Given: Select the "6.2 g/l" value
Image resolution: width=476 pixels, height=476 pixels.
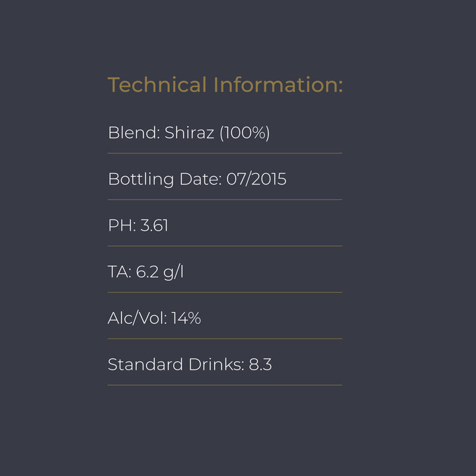Looking at the screenshot, I should coord(159,272).
